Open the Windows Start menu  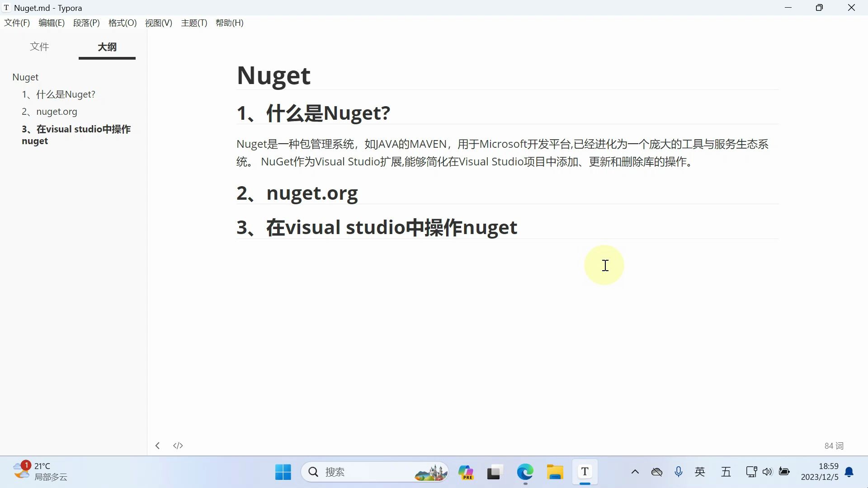[x=283, y=472]
